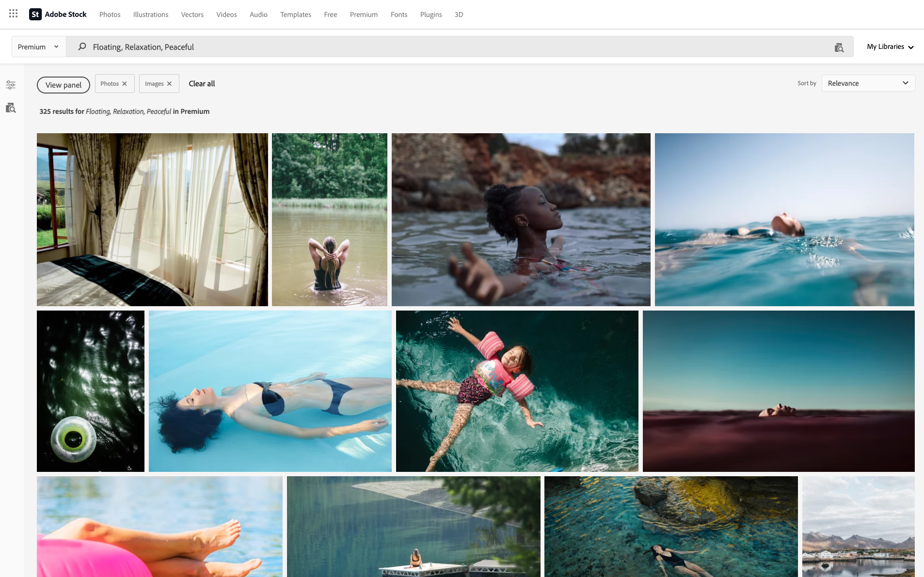Open visual image search camera icon in search bar
The image size is (924, 577).
point(839,47)
